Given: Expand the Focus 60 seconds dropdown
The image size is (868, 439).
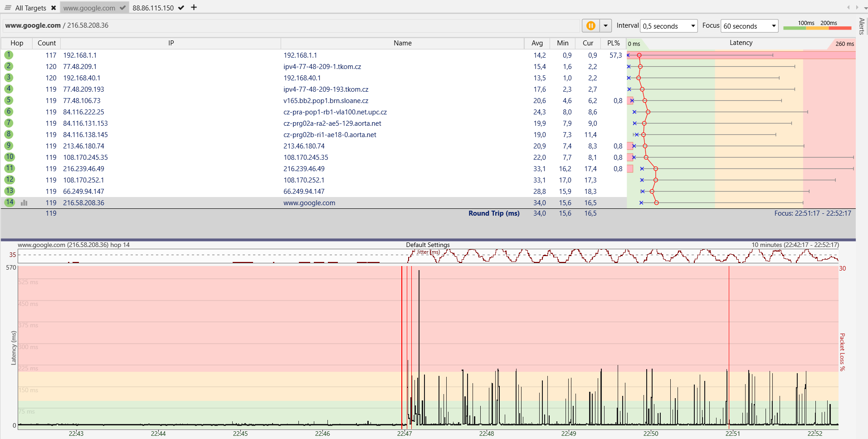Looking at the screenshot, I should point(750,26).
